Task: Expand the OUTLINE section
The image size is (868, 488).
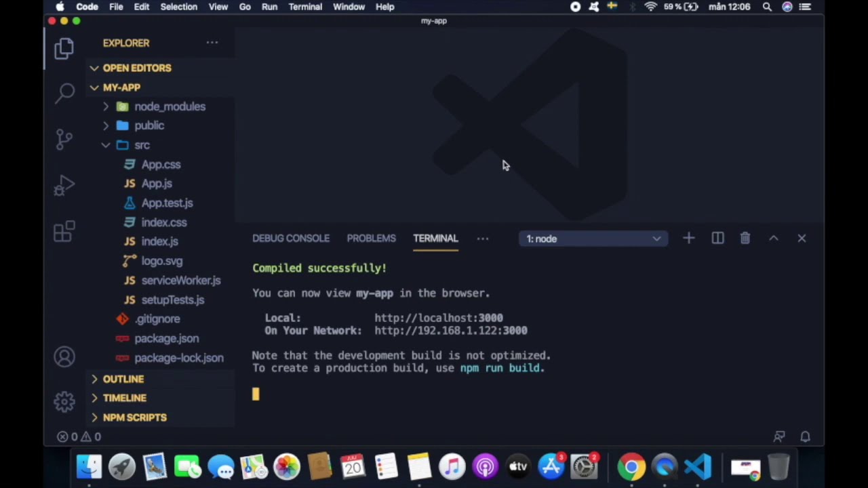Action: 160,379
